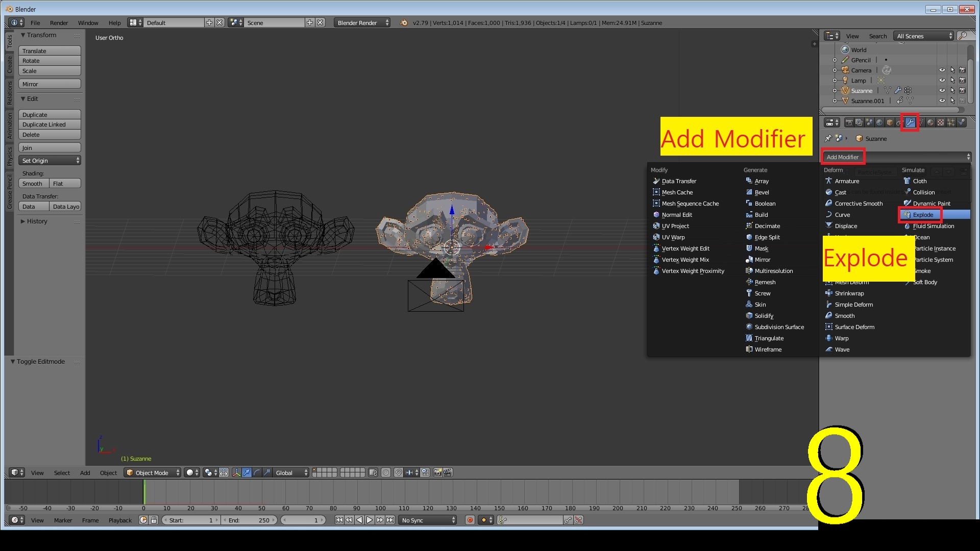Image resolution: width=980 pixels, height=551 pixels.
Task: Pin the properties context with pushpin
Action: pyautogui.click(x=828, y=138)
